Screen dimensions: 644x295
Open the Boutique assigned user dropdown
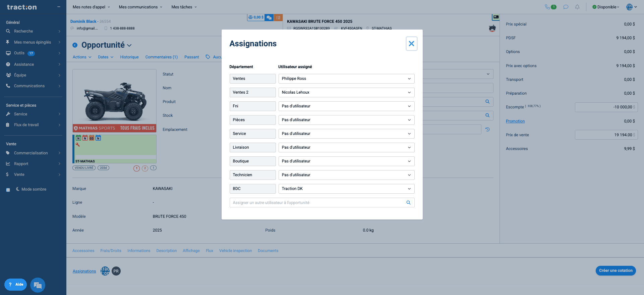pos(346,161)
